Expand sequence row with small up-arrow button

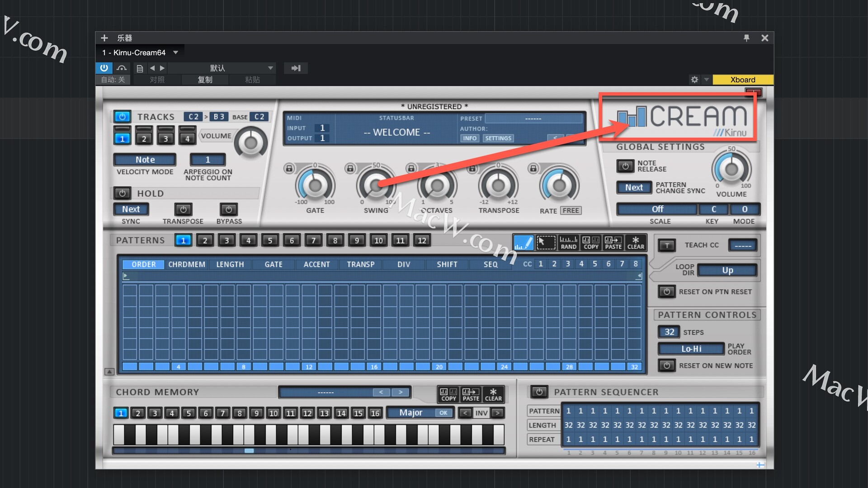[x=109, y=371]
